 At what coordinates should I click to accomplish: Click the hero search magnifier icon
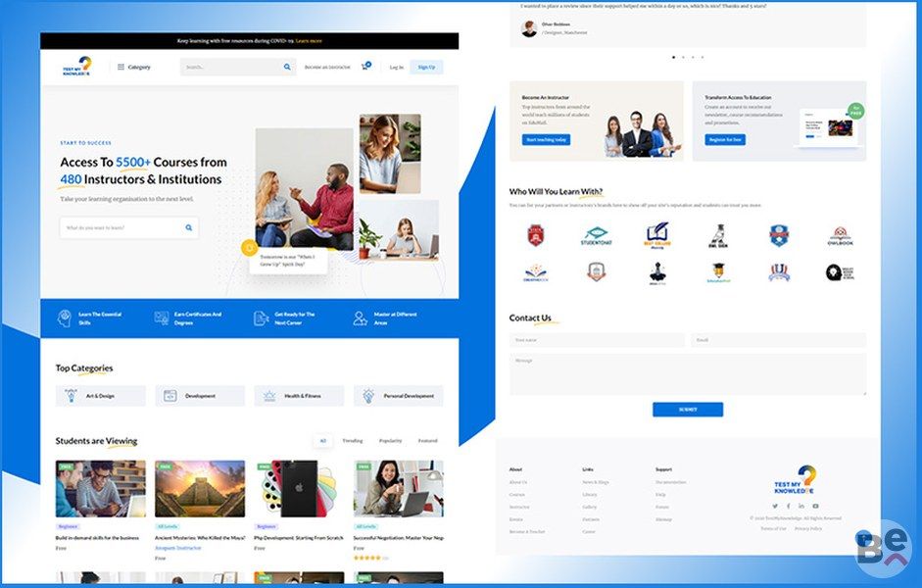(189, 227)
